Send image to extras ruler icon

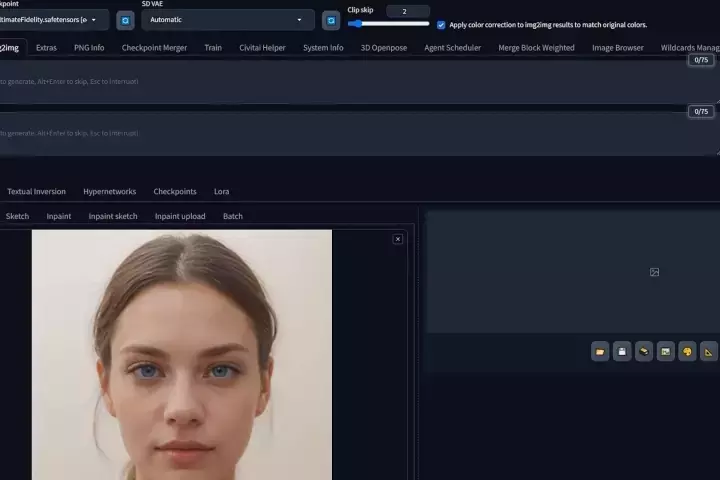pos(709,352)
